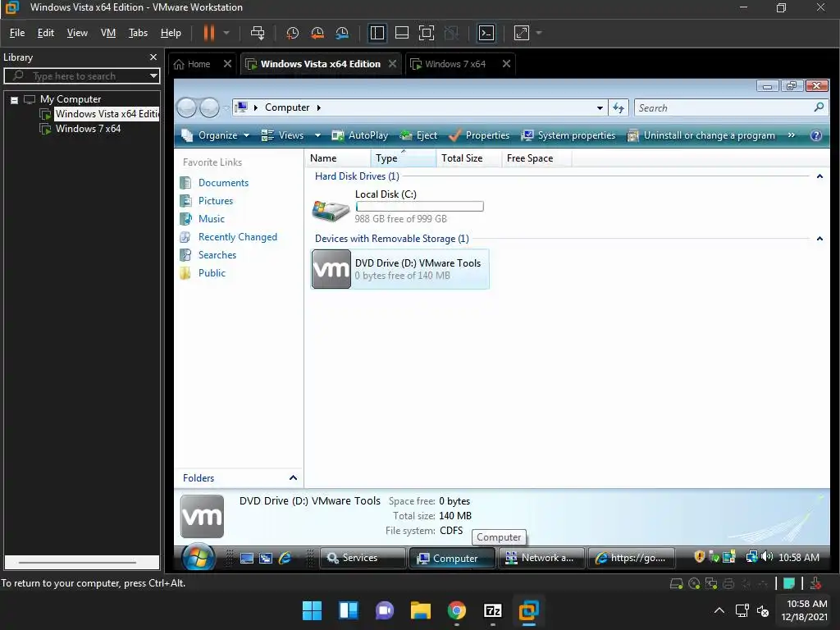Revert the VM to its snapshot
The image size is (840, 630).
tap(317, 33)
